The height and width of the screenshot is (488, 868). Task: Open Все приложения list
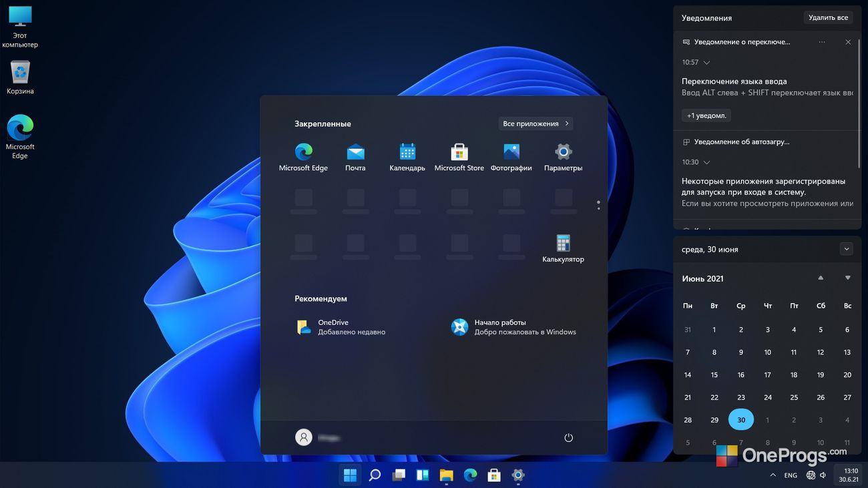(535, 124)
